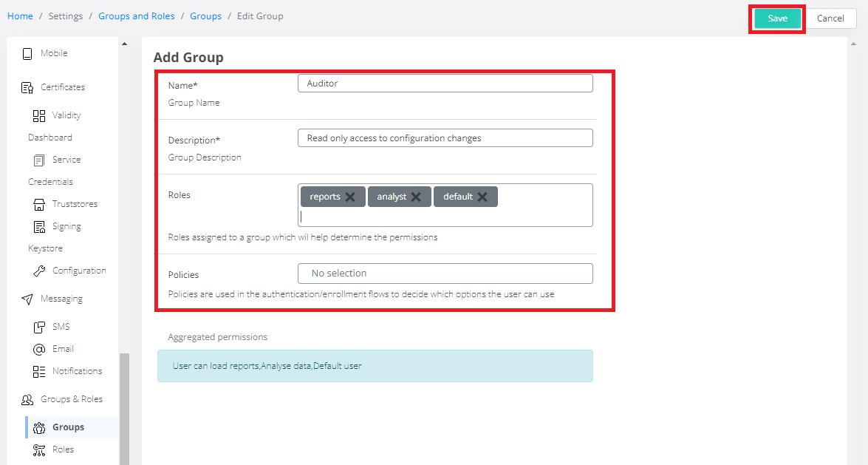Remove the reports role tag
The width and height of the screenshot is (868, 465).
pyautogui.click(x=350, y=197)
